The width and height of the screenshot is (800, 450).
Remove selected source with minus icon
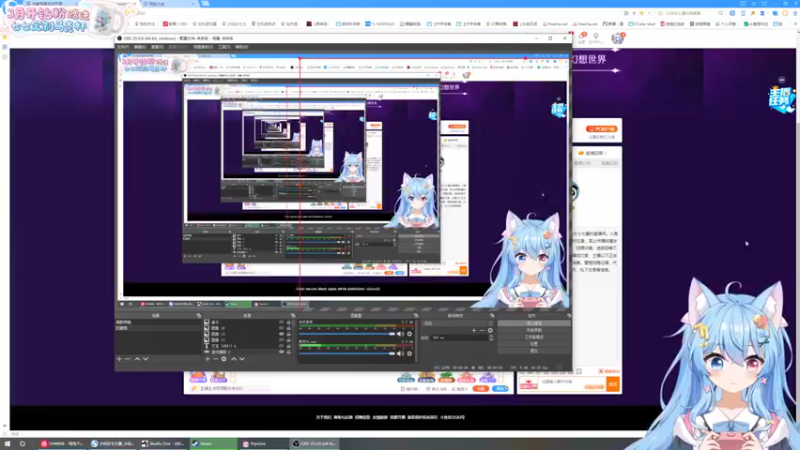pos(215,359)
